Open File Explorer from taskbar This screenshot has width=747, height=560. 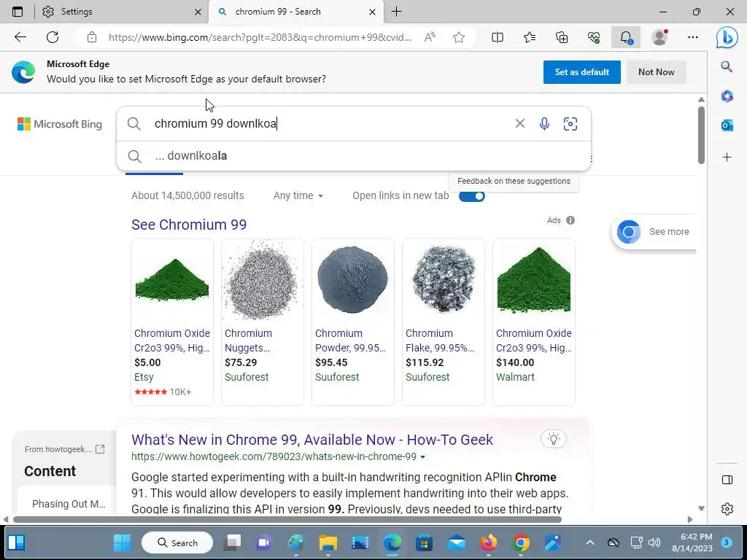pyautogui.click(x=328, y=542)
